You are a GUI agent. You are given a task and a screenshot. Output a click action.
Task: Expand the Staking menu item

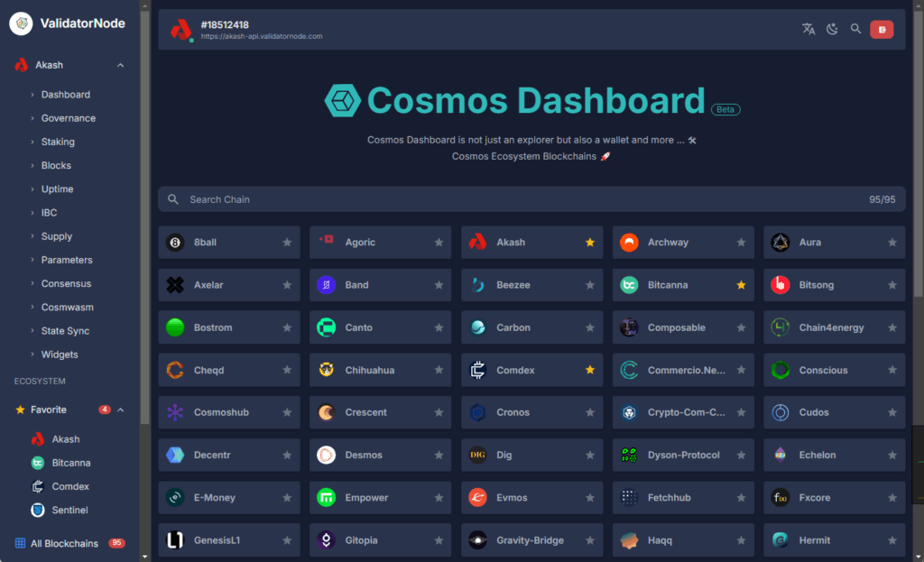pyautogui.click(x=58, y=142)
